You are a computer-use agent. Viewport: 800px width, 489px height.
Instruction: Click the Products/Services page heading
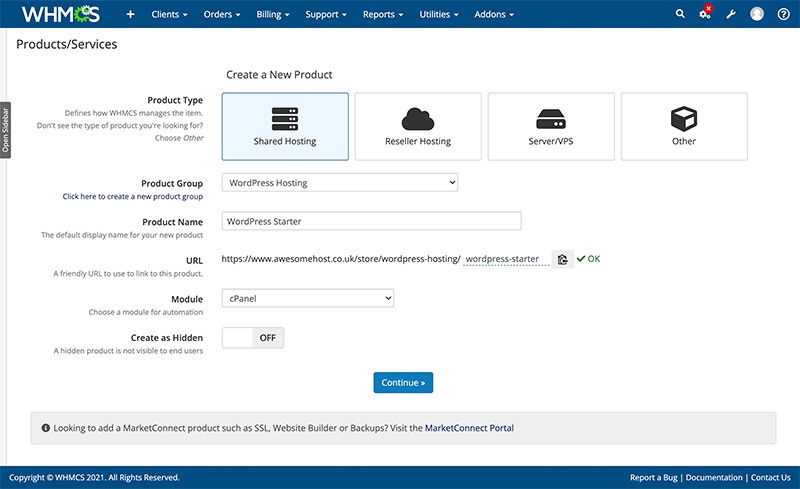[67, 44]
